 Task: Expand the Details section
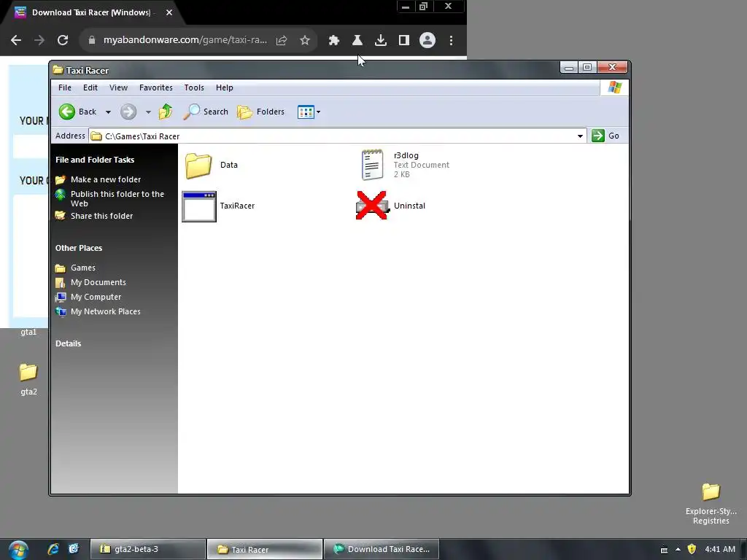point(68,344)
